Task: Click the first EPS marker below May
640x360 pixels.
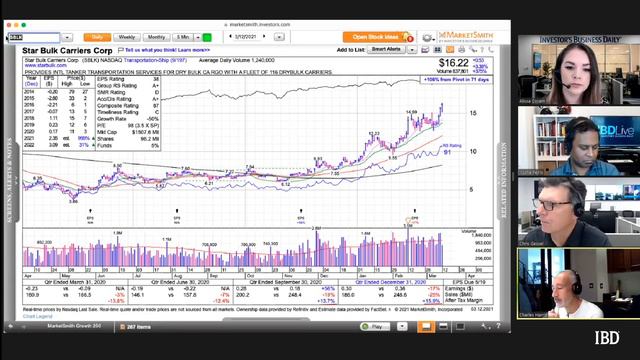Action: (x=90, y=216)
